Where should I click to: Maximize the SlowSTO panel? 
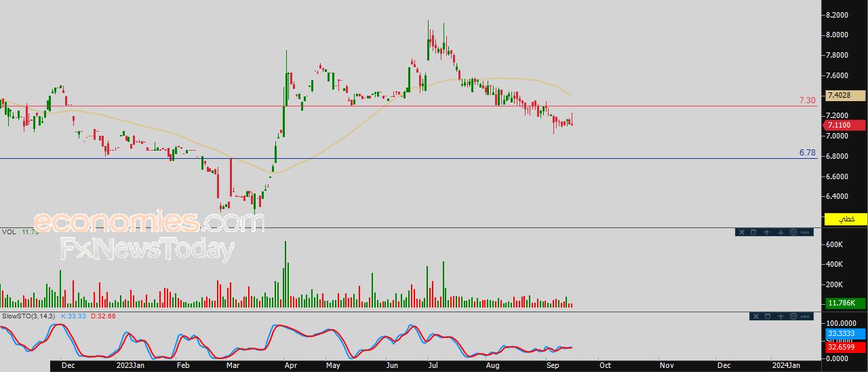(768, 316)
